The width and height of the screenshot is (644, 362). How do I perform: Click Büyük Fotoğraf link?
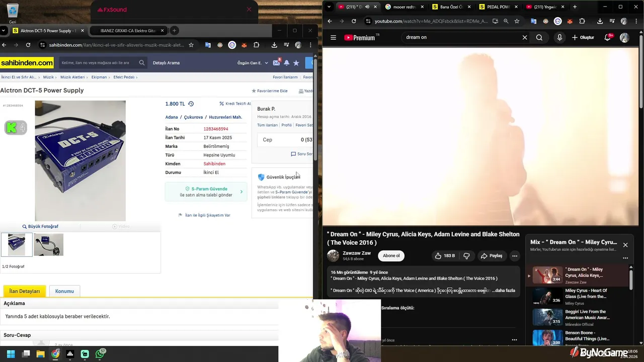pos(40,226)
